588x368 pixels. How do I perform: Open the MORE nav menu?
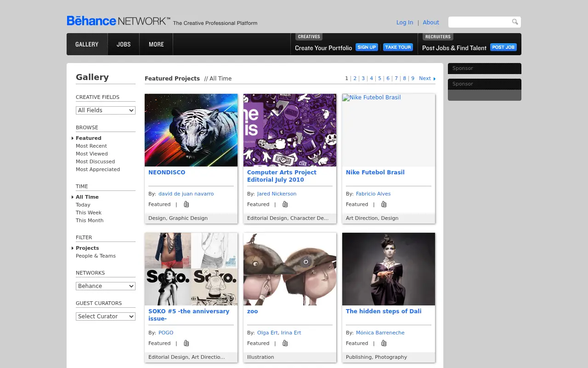[156, 44]
